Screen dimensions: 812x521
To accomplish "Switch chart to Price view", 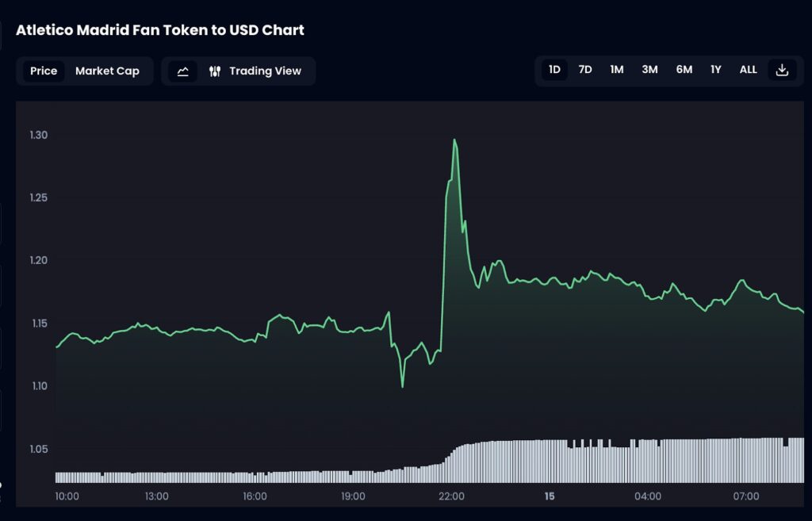I will (44, 71).
